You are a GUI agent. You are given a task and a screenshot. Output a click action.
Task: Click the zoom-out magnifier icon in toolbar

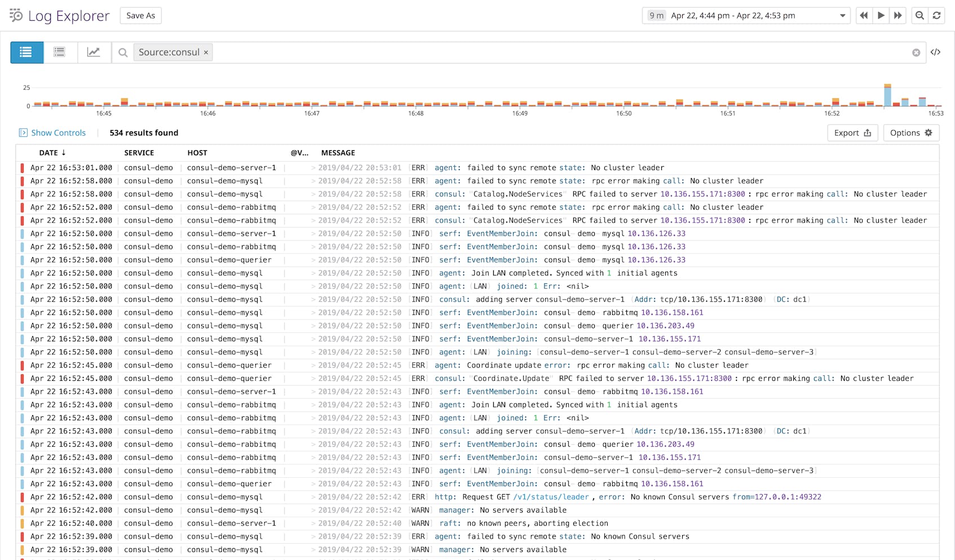pos(919,15)
